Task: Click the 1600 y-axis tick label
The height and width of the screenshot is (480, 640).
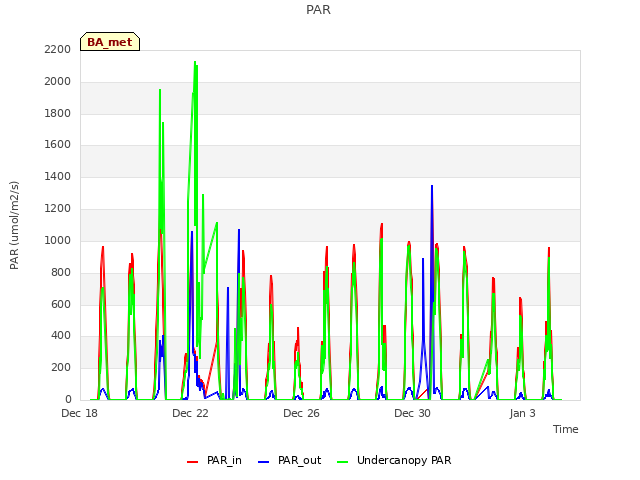Action: pos(58,144)
